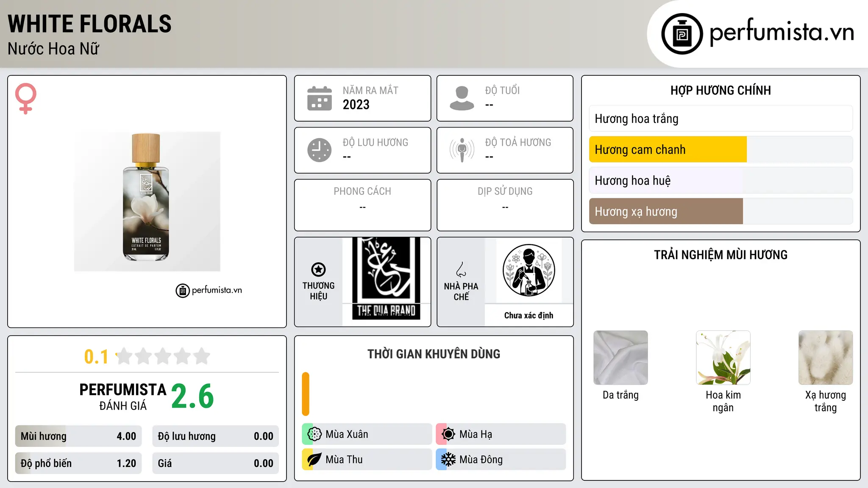Click the DỊP SỬ DỤNG card label
The height and width of the screenshot is (488, 868).
tap(505, 191)
